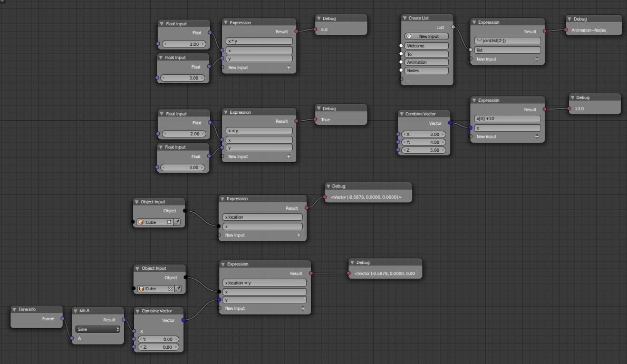The image size is (627, 364).
Task: Clear Cube with the X icon in the Object Input feeding 'x.location'
Action: 169,222
